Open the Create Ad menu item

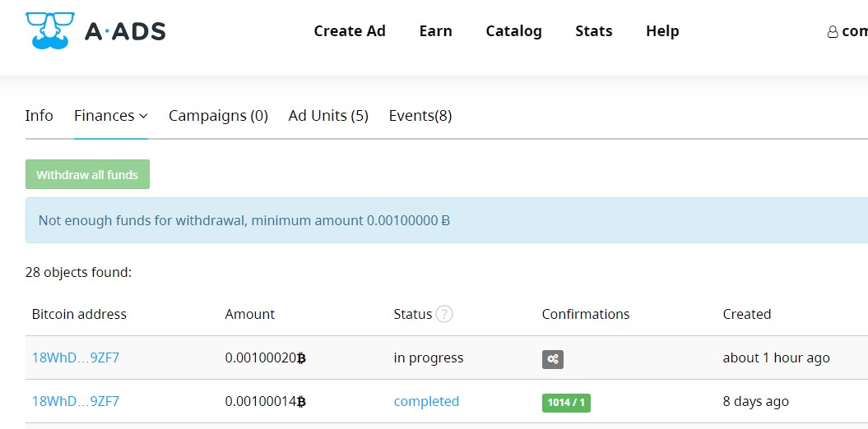[350, 31]
